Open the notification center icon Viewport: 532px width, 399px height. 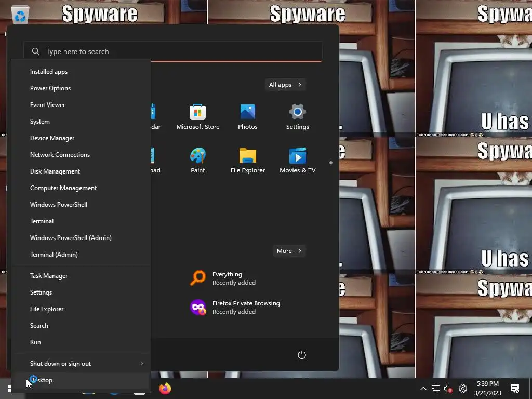pos(515,389)
